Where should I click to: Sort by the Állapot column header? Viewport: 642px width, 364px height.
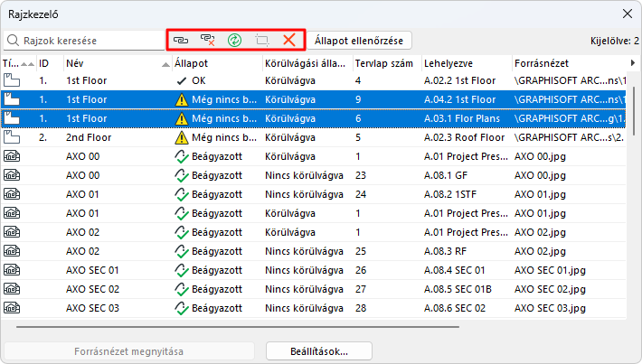tap(217, 63)
